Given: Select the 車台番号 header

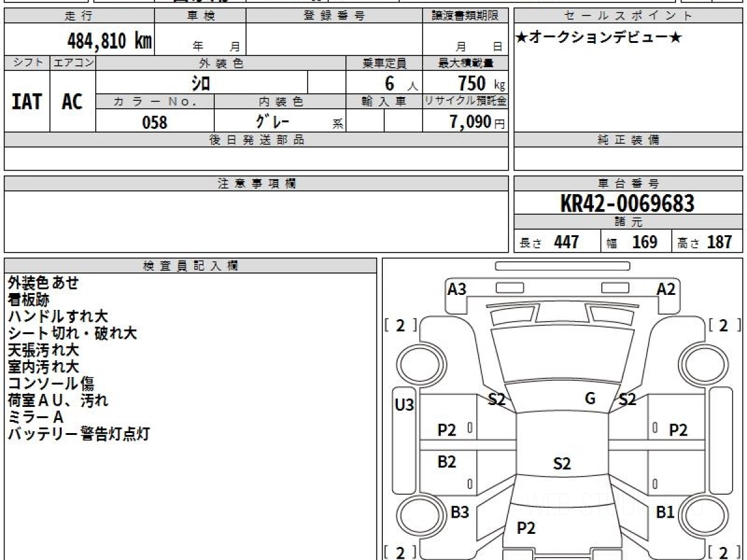Looking at the screenshot, I should tap(628, 184).
